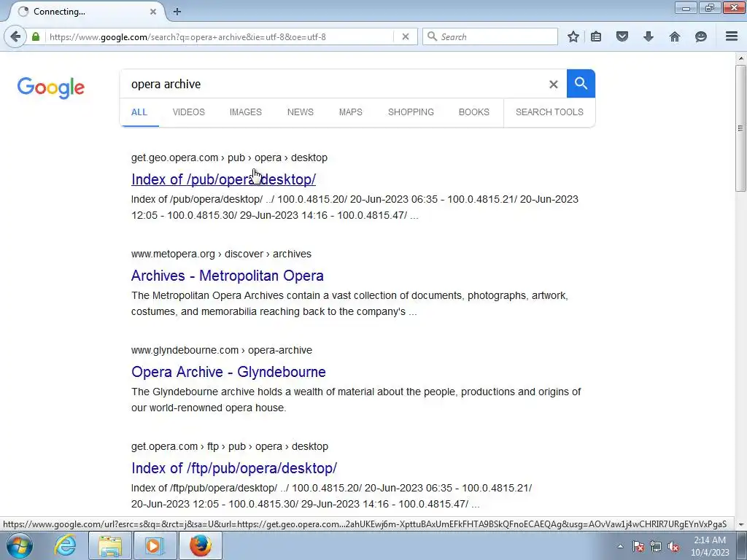Viewport: 747px width, 560px height.
Task: Open Index of /ftp/pub/opera/desktop/ result
Action: 234,468
